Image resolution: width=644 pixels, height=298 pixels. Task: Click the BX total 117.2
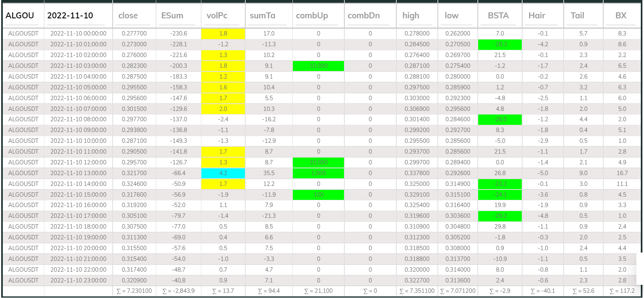pos(622,291)
